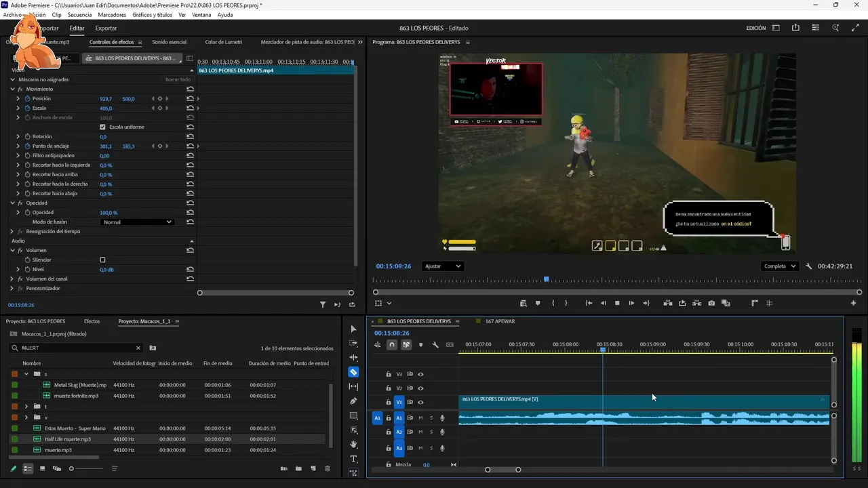Screen dimensions: 868x488
Task: Click Borrar todo masks button
Action: pos(178,80)
